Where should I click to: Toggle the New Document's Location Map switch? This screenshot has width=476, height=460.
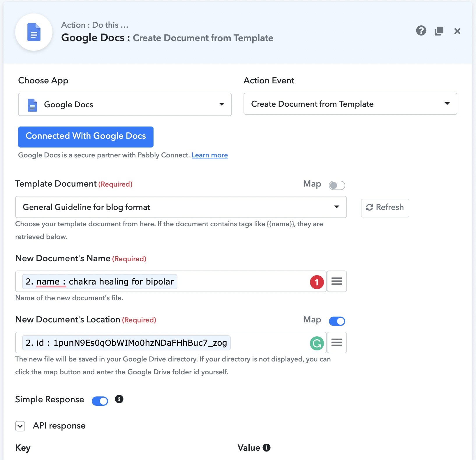337,321
